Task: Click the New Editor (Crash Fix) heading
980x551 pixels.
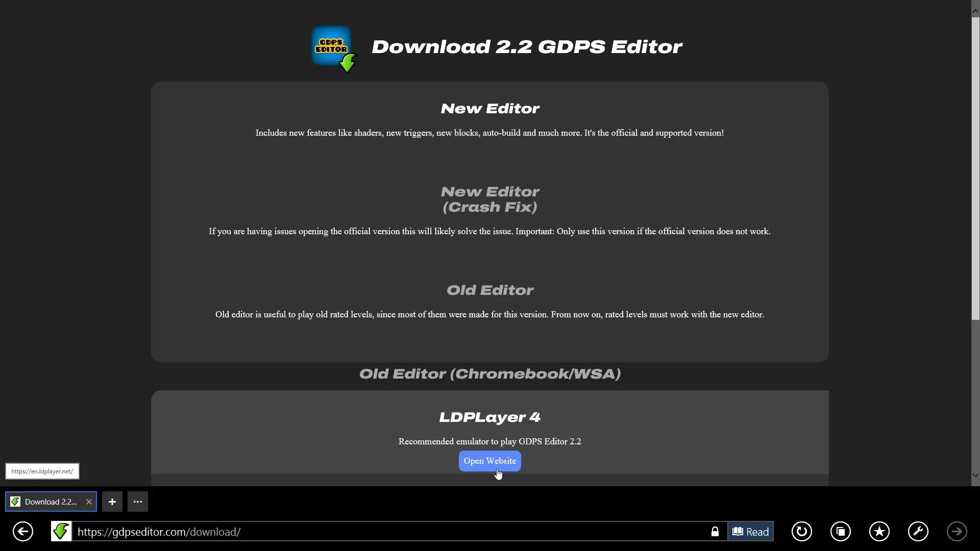Action: point(489,199)
